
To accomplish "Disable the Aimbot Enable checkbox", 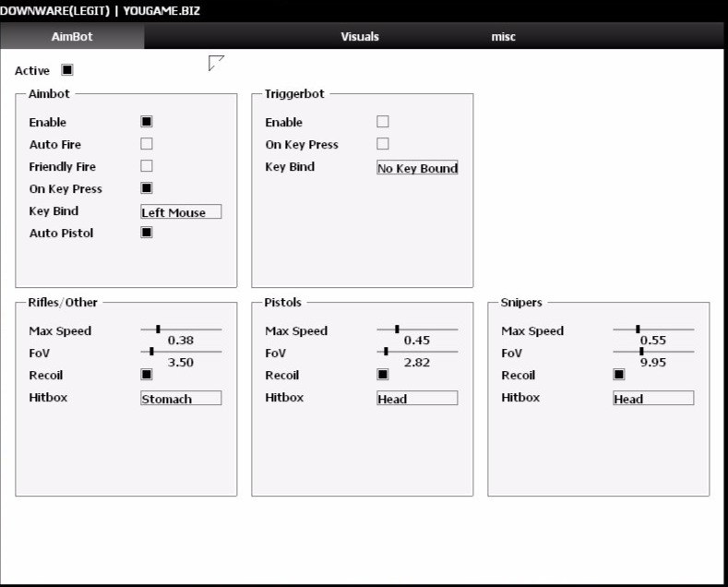I will (x=147, y=122).
